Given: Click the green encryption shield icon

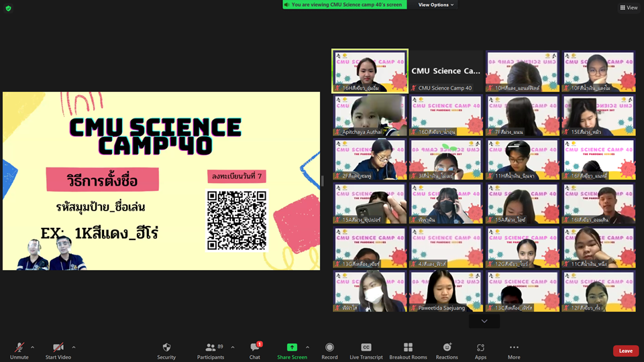Looking at the screenshot, I should pyautogui.click(x=8, y=8).
